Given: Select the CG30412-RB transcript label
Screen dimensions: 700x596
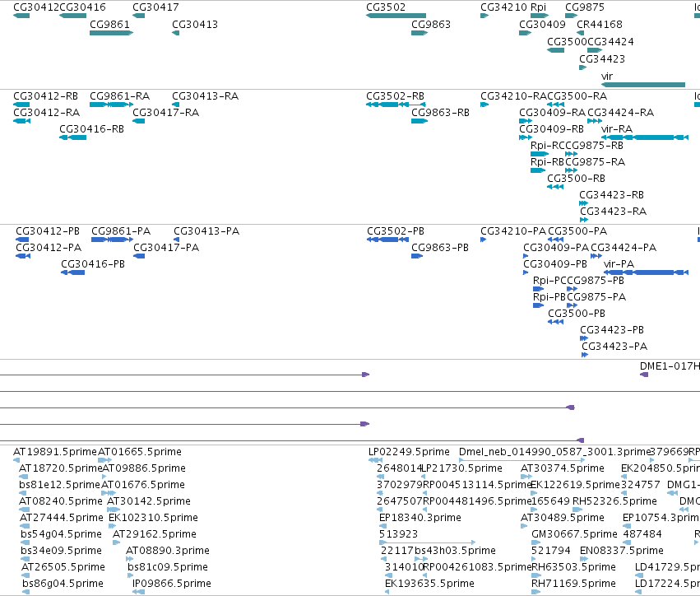Looking at the screenshot, I should pyautogui.click(x=45, y=96).
